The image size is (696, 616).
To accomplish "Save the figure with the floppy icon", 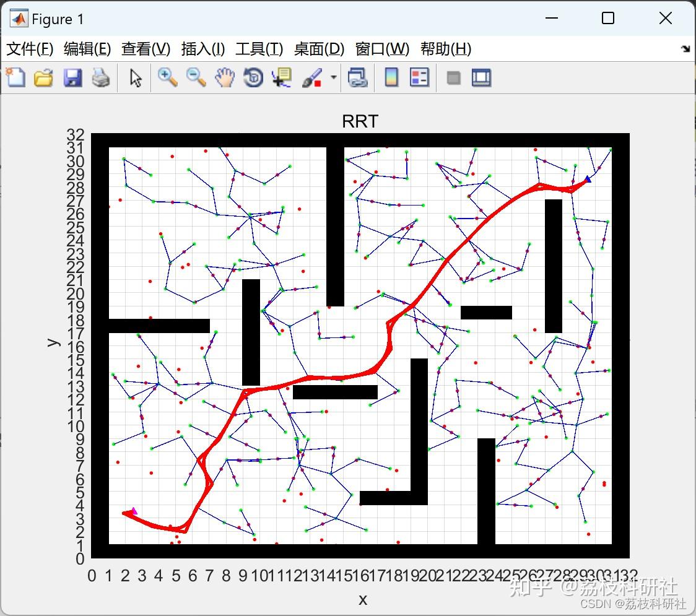I will click(72, 78).
